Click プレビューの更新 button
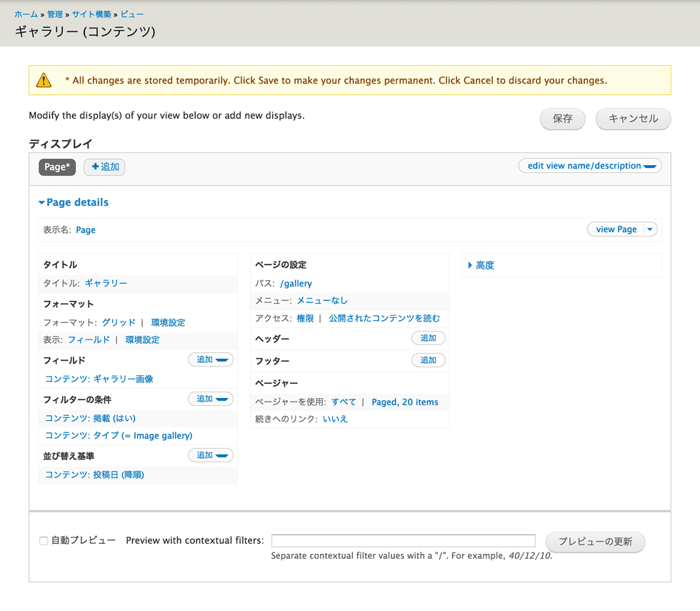Screen dimensions: 700x611 595,542
